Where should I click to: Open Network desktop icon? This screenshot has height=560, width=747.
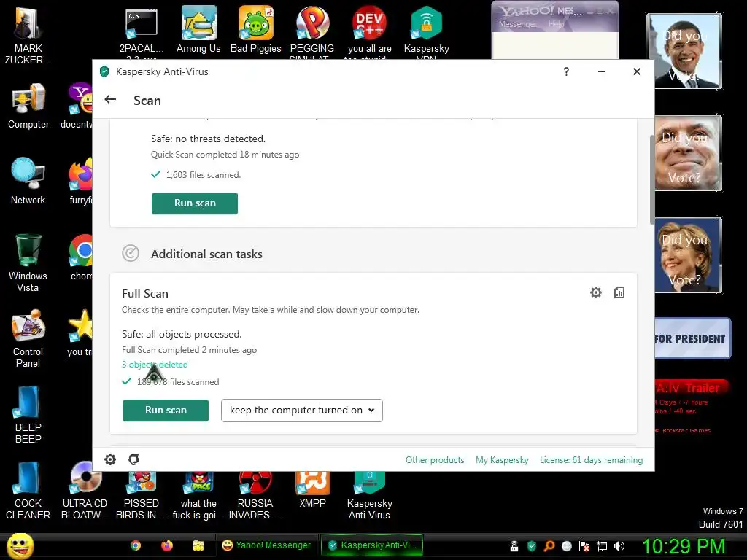28,181
